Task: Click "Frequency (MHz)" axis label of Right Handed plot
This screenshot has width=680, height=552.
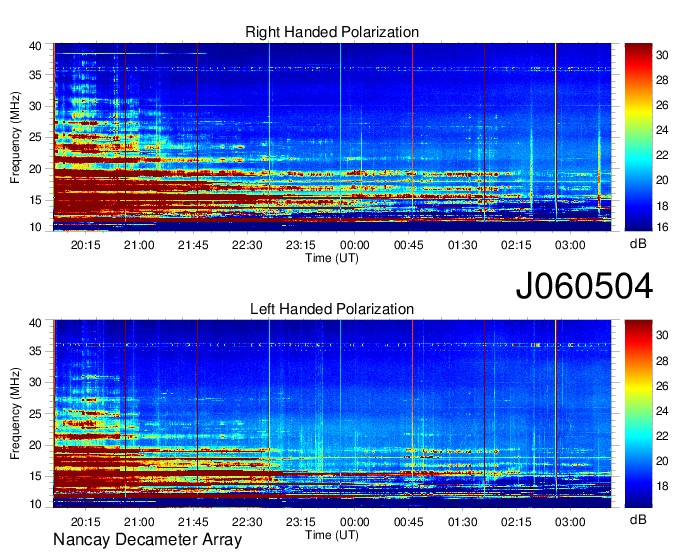Action: click(15, 137)
